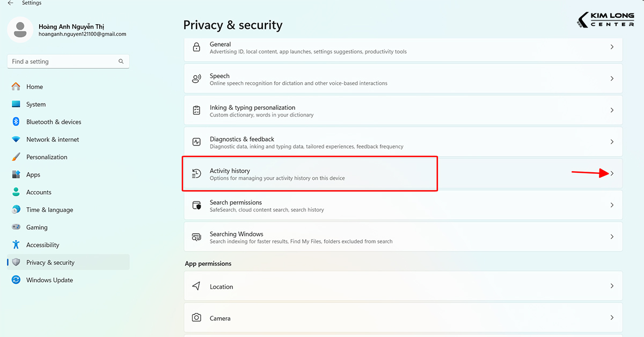Expand the Searching Windows chevron
This screenshot has height=337, width=644.
pyautogui.click(x=612, y=237)
